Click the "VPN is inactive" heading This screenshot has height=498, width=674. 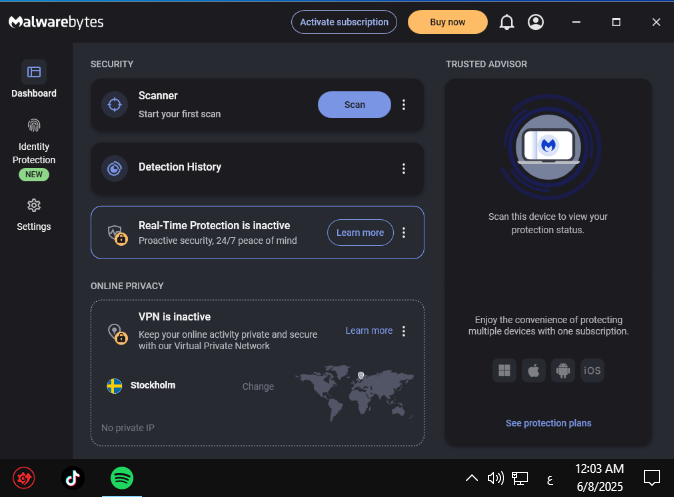click(x=175, y=317)
